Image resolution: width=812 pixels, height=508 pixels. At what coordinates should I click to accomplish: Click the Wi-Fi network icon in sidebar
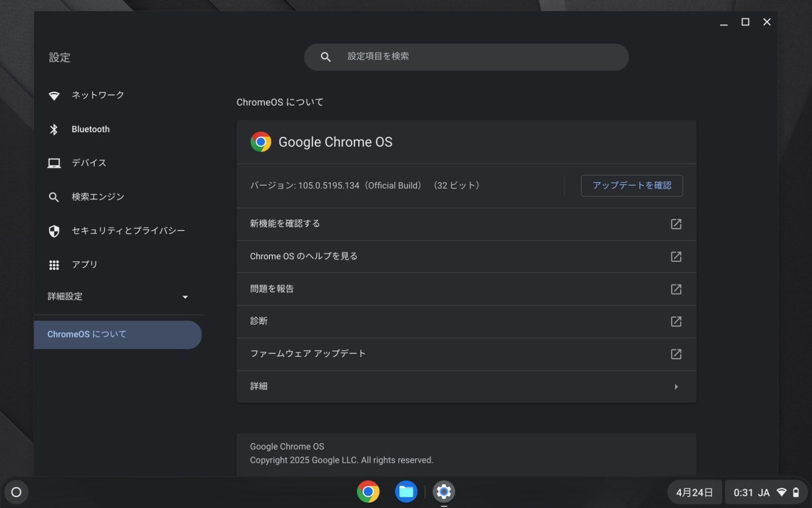54,96
